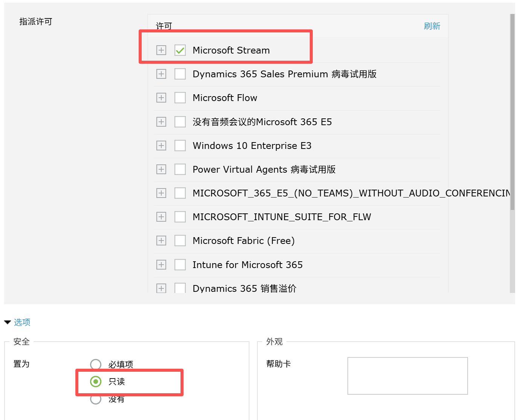Check Intune for Microsoft 365 checkbox
This screenshot has height=420, width=517.
click(x=180, y=265)
